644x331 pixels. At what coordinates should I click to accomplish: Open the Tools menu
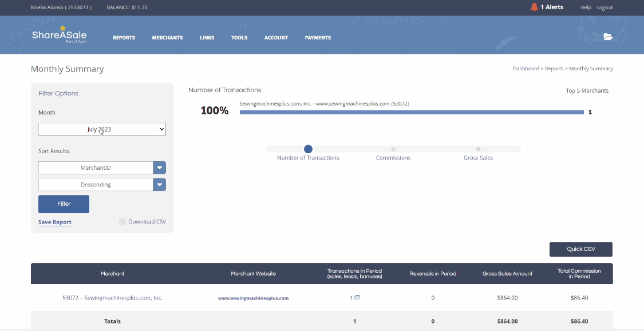pyautogui.click(x=239, y=38)
